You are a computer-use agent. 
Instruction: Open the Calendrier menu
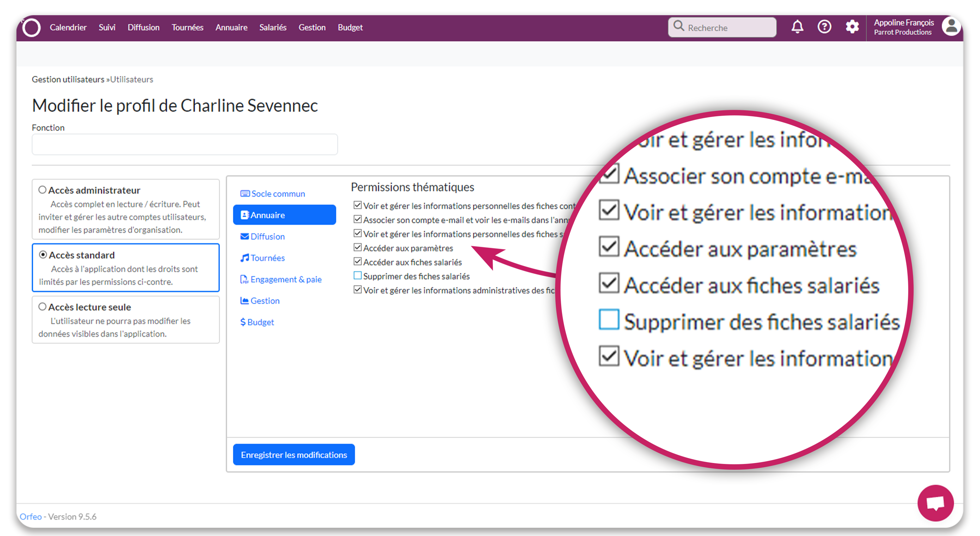(68, 27)
